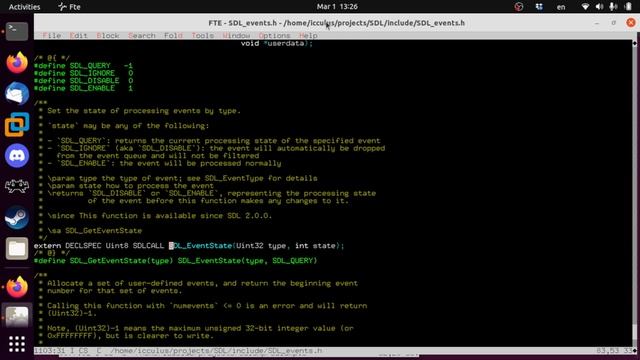The height and width of the screenshot is (360, 640).
Task: Open the Files manager dock icon
Action: [17, 249]
